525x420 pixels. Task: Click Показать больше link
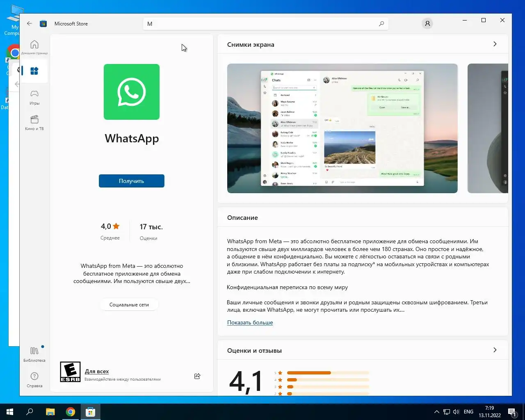pyautogui.click(x=250, y=322)
